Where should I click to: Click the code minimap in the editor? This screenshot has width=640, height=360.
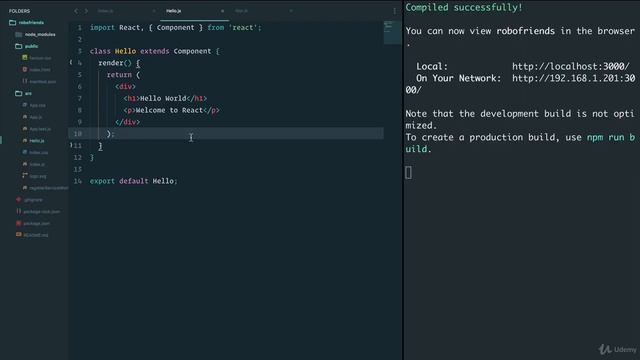click(x=392, y=32)
